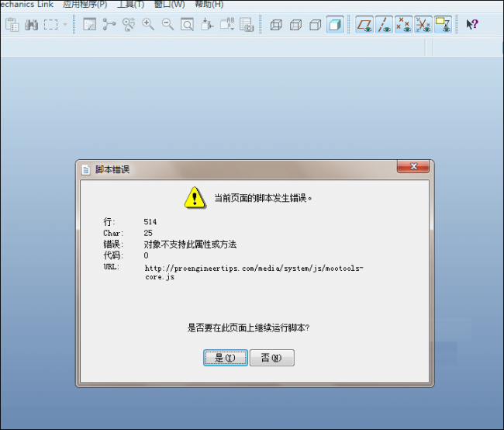Click the 脚本错误 title text
This screenshot has width=504, height=430.
click(x=112, y=170)
